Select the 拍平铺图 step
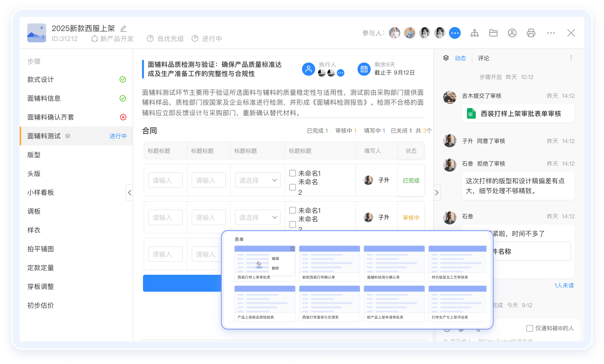Viewport: 604px width, 364px height. (x=76, y=249)
